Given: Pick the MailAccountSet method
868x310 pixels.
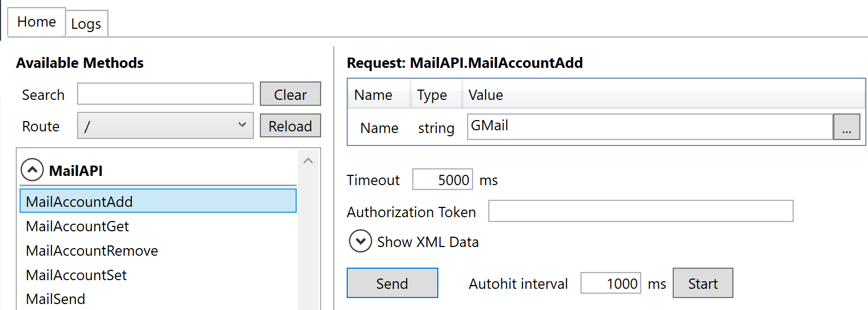Looking at the screenshot, I should (76, 275).
